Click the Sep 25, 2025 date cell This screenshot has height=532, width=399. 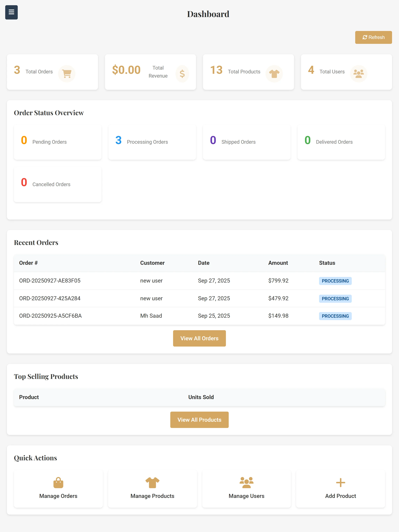(x=214, y=316)
